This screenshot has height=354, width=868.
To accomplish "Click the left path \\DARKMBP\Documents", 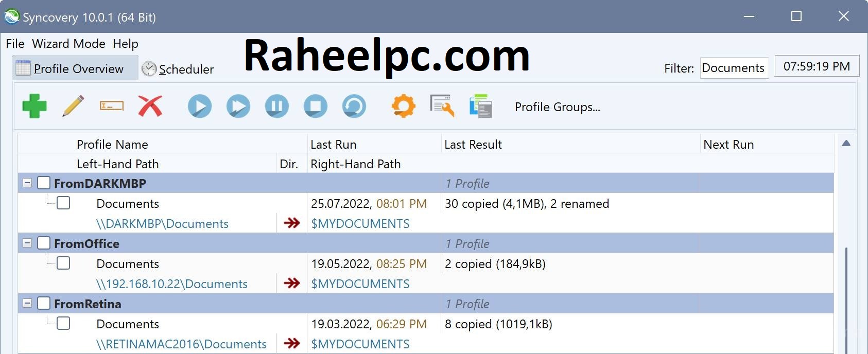I will click(162, 224).
